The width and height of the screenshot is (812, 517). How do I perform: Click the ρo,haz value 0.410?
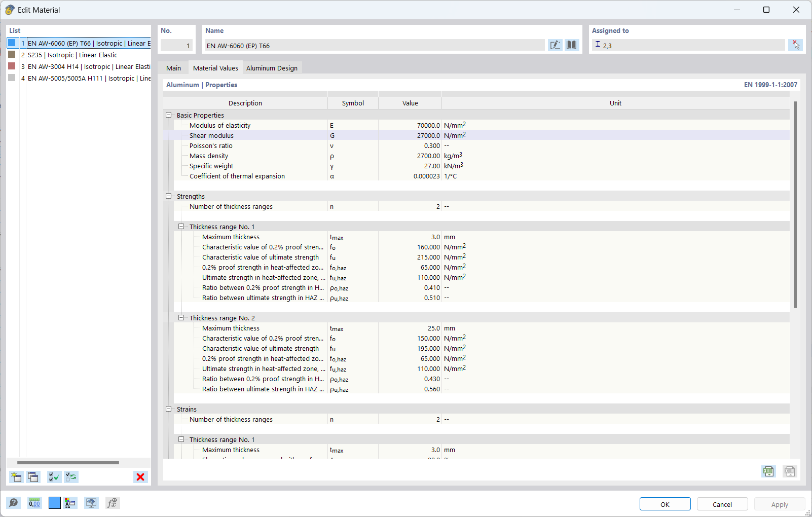(x=410, y=287)
